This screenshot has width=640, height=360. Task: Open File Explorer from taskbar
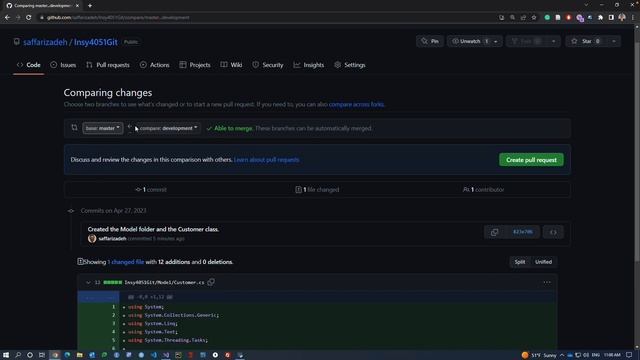[80, 355]
